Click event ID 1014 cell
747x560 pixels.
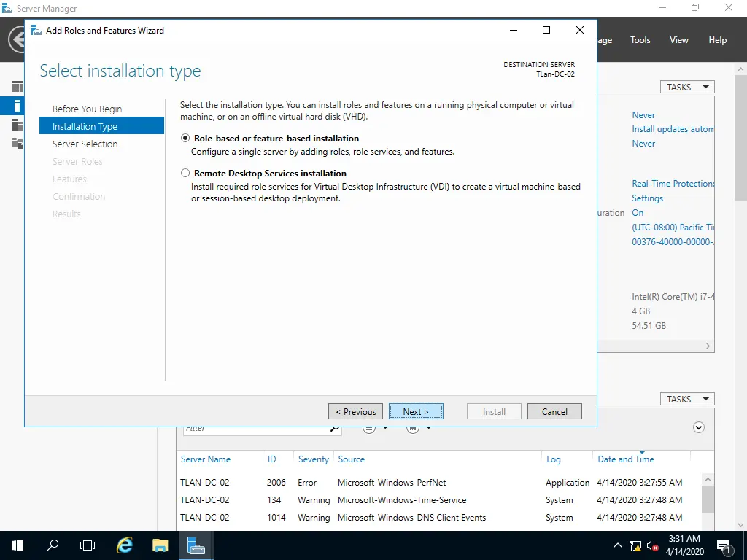(x=276, y=518)
